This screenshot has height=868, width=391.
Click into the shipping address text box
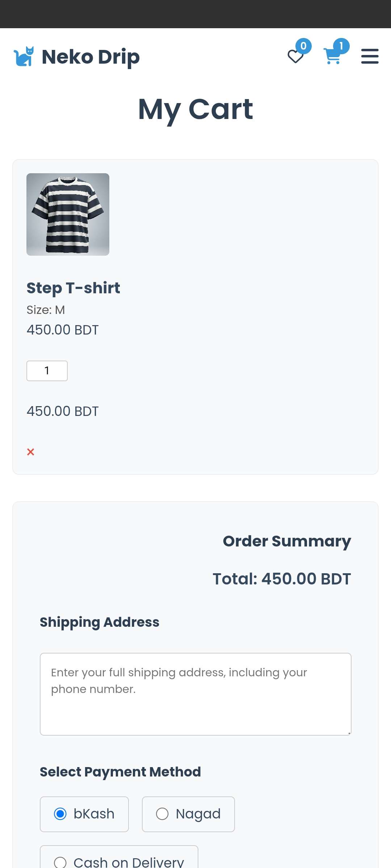195,694
